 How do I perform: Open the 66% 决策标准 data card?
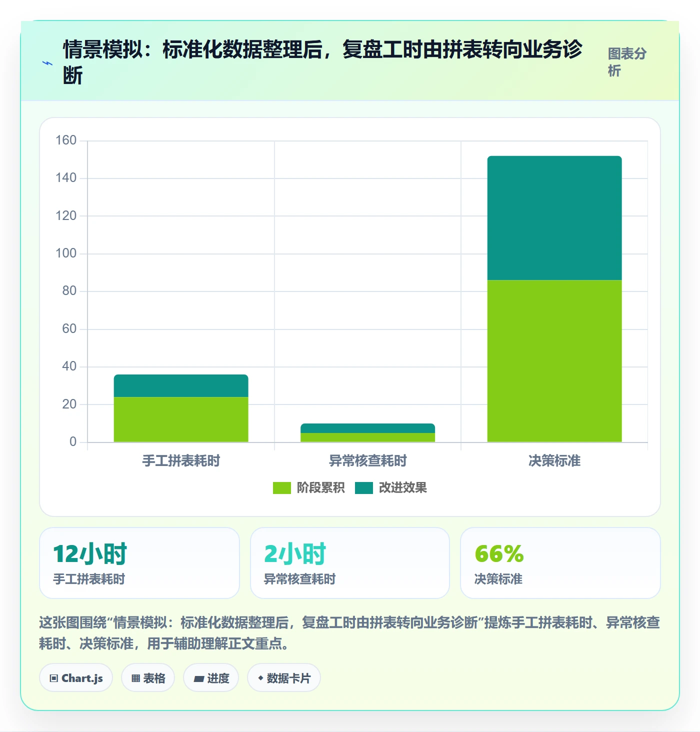pyautogui.click(x=560, y=563)
